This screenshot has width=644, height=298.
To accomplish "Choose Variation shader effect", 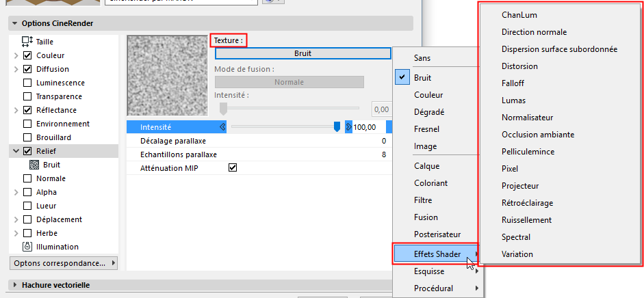I will click(517, 254).
